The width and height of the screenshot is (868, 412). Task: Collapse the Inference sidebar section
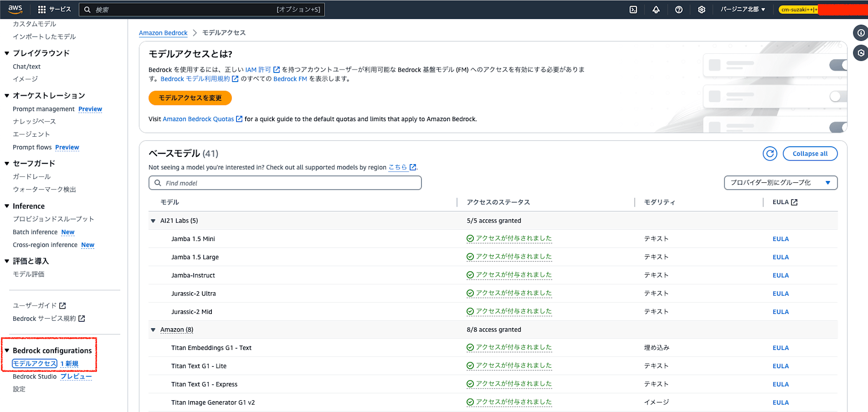pyautogui.click(x=7, y=206)
